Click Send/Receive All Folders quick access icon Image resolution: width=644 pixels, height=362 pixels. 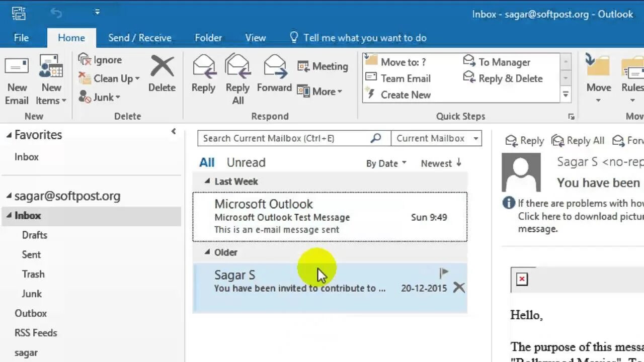[x=19, y=13]
